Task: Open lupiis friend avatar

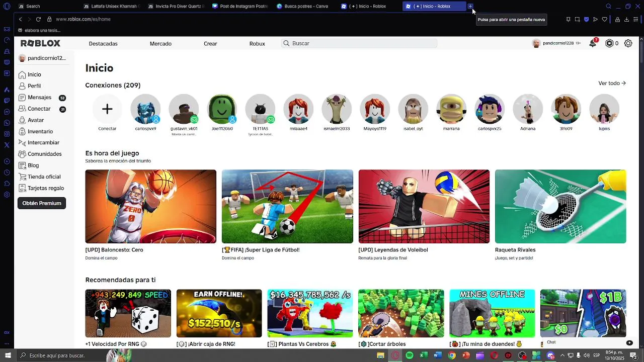Action: [604, 109]
